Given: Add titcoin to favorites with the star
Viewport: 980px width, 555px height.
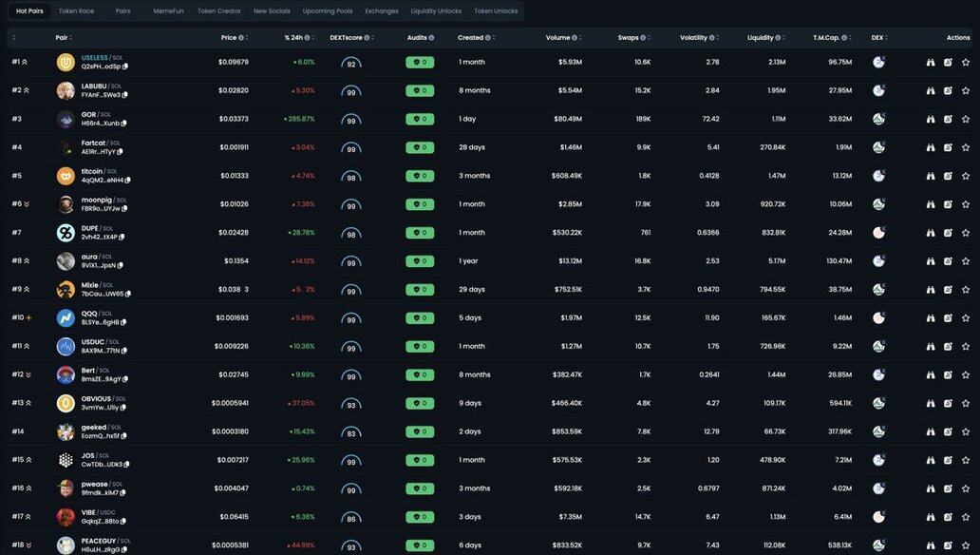Looking at the screenshot, I should pyautogui.click(x=966, y=176).
